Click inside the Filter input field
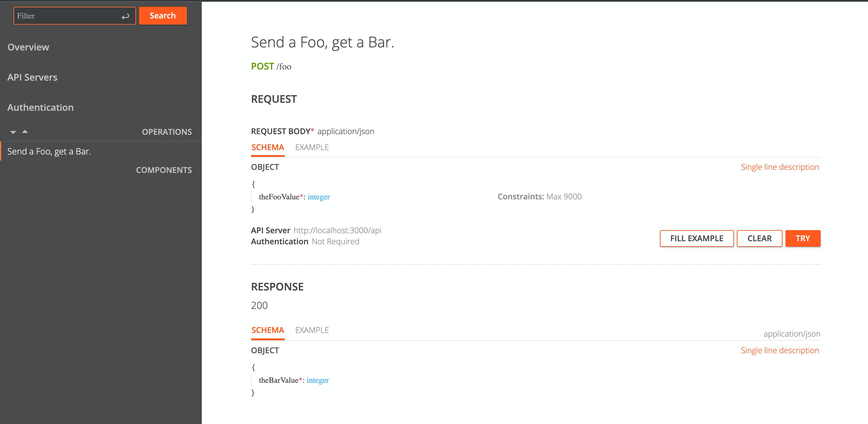The image size is (868, 424). point(61,15)
